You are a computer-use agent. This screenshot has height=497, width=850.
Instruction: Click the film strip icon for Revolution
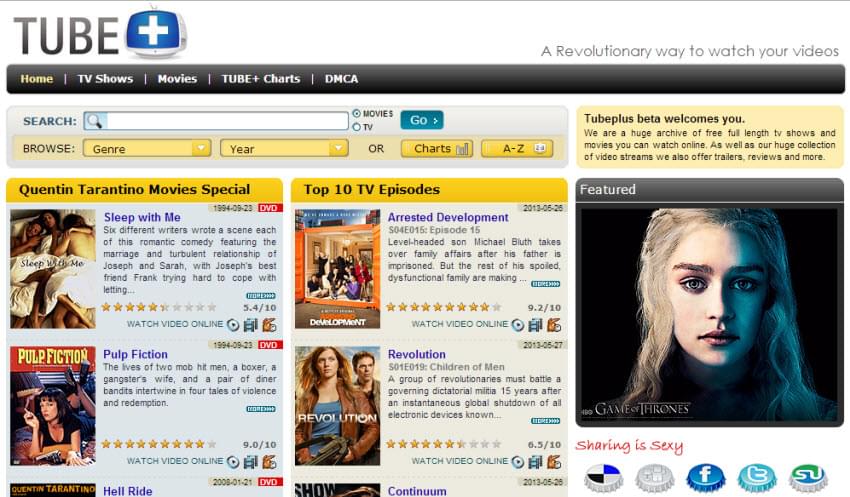pyautogui.click(x=535, y=461)
